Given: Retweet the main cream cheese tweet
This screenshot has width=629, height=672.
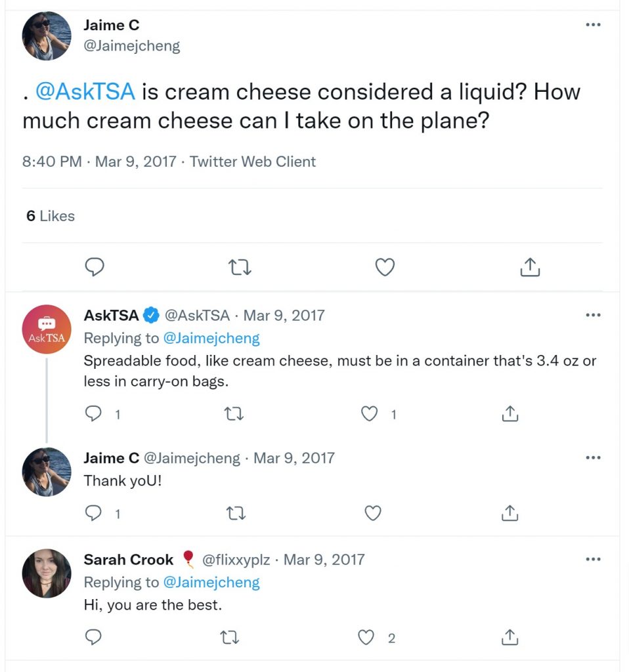Looking at the screenshot, I should pos(240,267).
